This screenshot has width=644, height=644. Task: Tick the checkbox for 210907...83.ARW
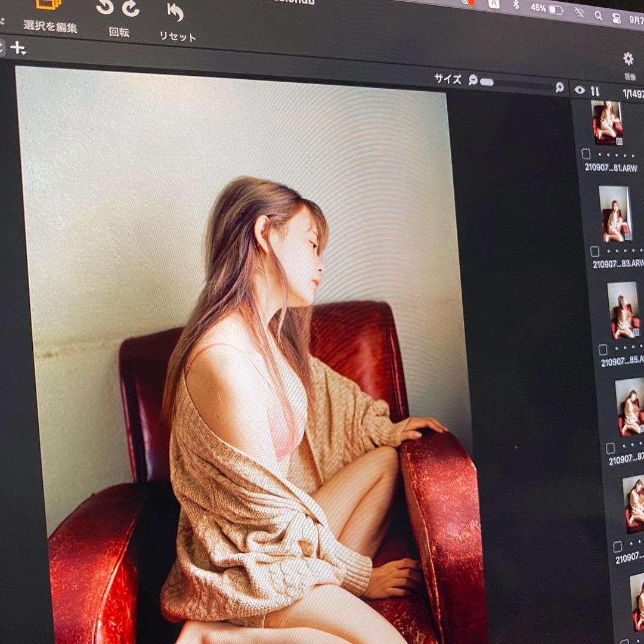point(595,251)
